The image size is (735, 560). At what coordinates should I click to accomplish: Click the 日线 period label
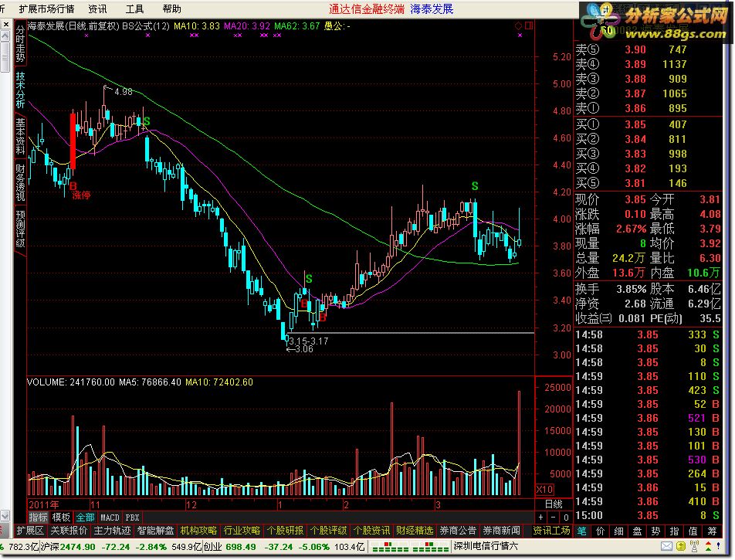554,504
